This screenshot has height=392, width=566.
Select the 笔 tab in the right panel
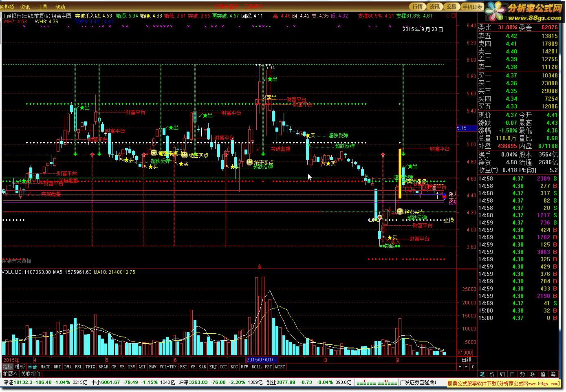click(x=482, y=374)
